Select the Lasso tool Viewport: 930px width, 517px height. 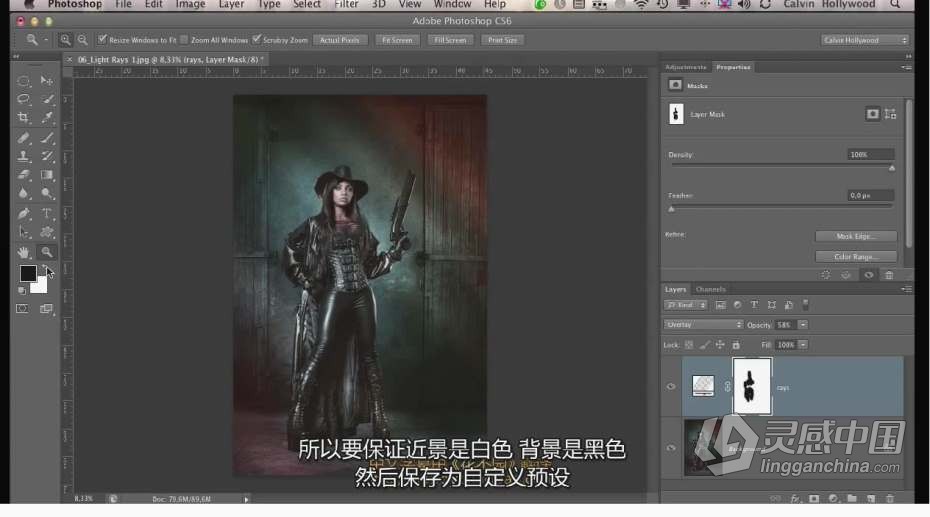[x=23, y=99]
